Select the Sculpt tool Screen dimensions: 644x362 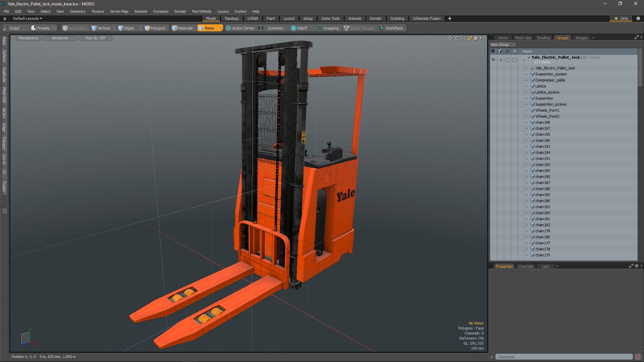pos(12,28)
